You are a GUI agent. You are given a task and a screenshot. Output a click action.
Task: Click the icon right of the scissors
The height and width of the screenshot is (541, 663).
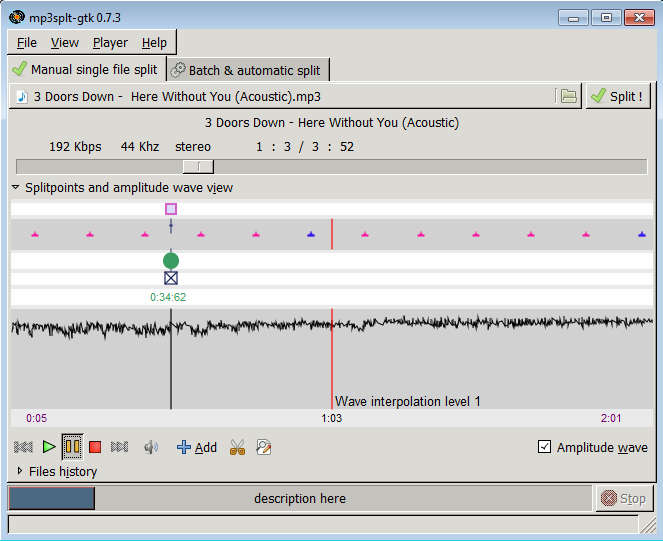click(x=263, y=447)
